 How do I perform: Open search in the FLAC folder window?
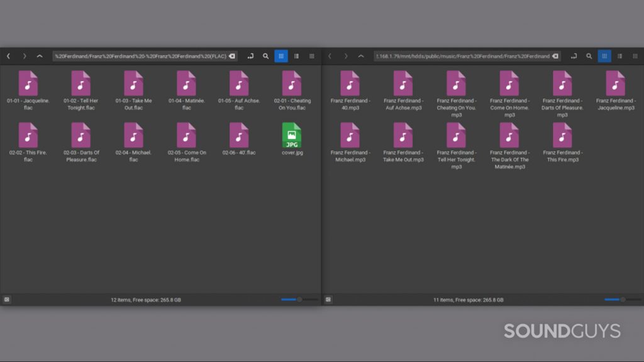click(x=265, y=56)
